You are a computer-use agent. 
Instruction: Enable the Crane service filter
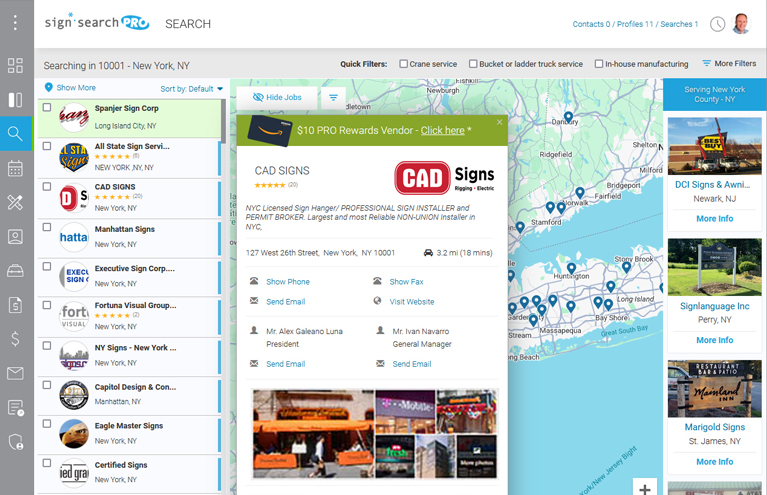404,64
